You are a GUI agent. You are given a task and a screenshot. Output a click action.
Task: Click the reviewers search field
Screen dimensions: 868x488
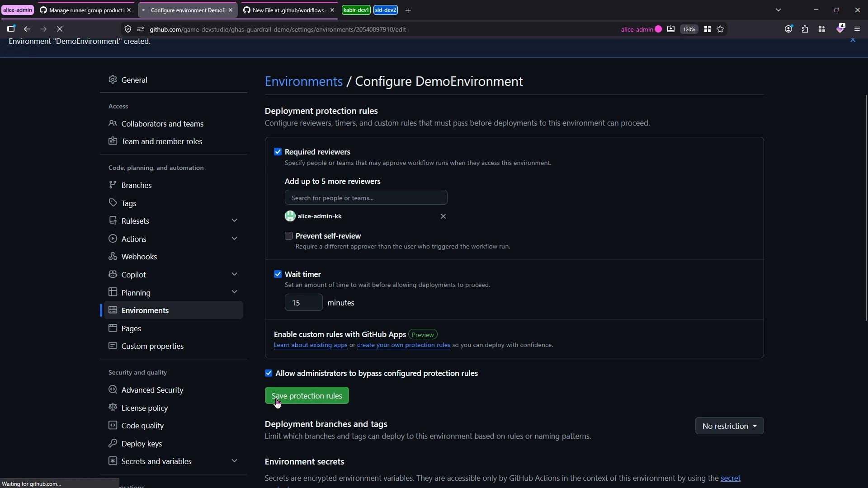tap(366, 197)
